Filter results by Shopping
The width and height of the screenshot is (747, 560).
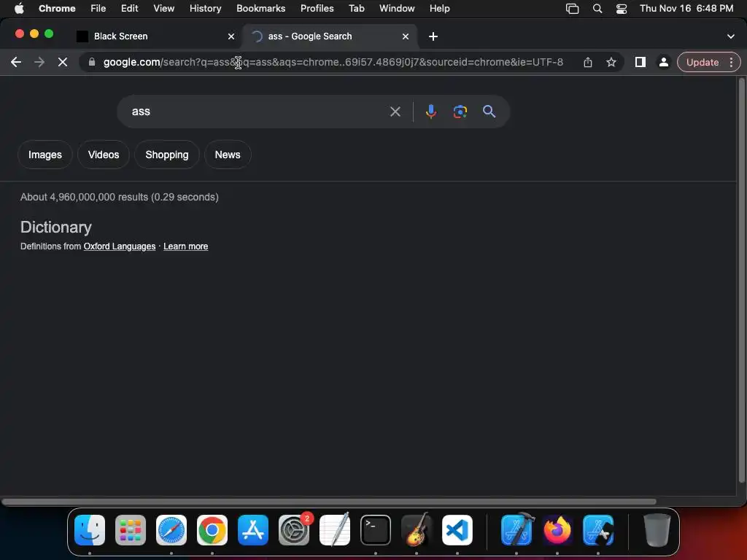click(167, 155)
